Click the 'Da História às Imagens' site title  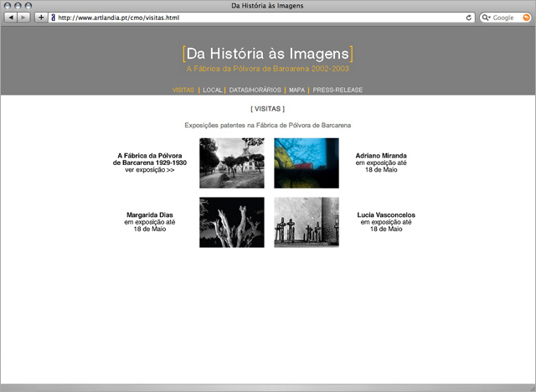pos(268,54)
